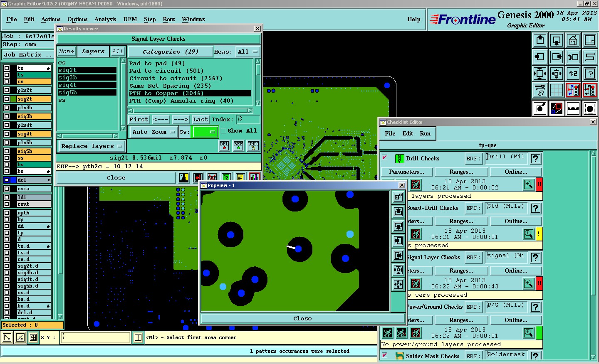Click the pan down icon in main toolbar
Image resolution: width=599 pixels, height=364 pixels.
pos(557,40)
